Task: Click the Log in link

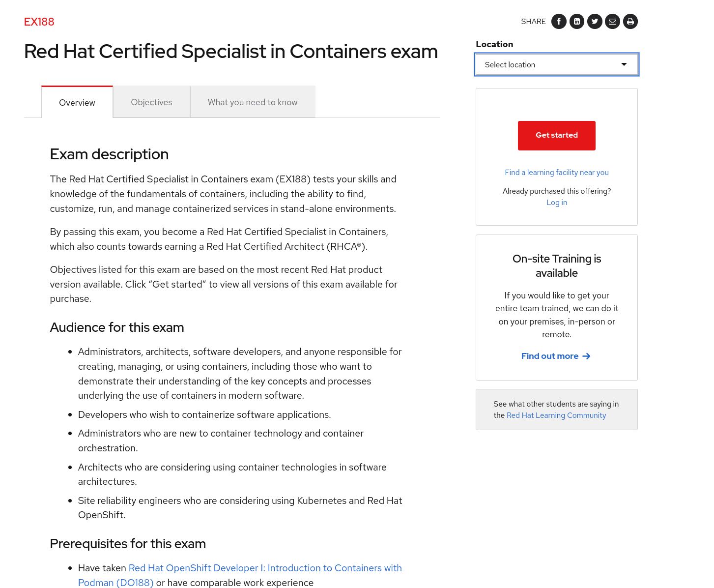Action: coord(557,203)
